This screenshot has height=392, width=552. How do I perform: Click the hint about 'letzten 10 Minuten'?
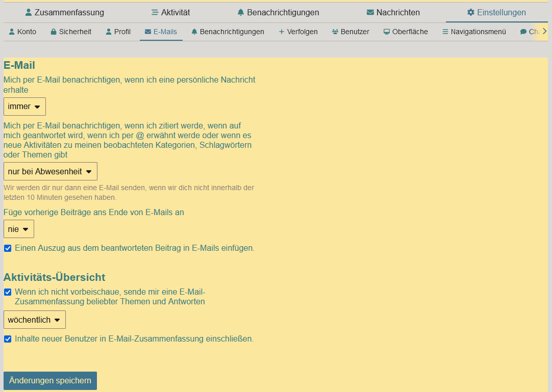click(x=129, y=193)
